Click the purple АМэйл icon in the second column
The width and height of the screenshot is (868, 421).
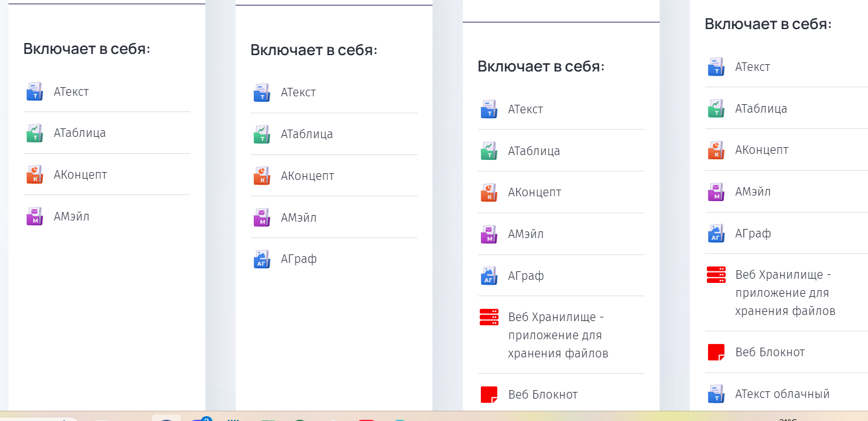pyautogui.click(x=262, y=217)
